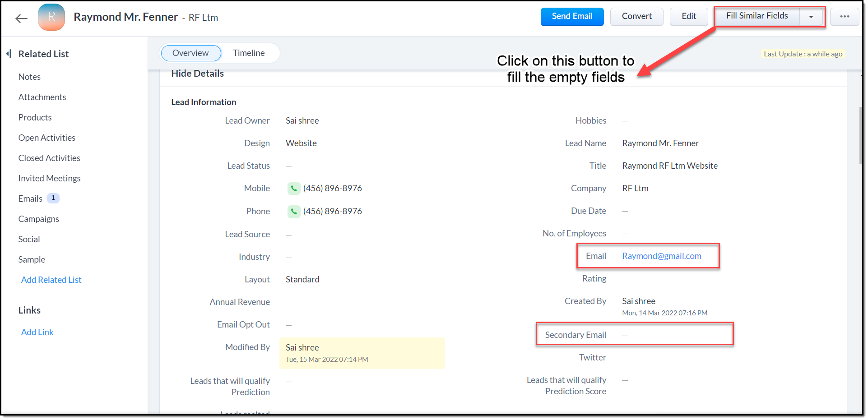
Task: Open Open Activities in the related list
Action: point(47,138)
